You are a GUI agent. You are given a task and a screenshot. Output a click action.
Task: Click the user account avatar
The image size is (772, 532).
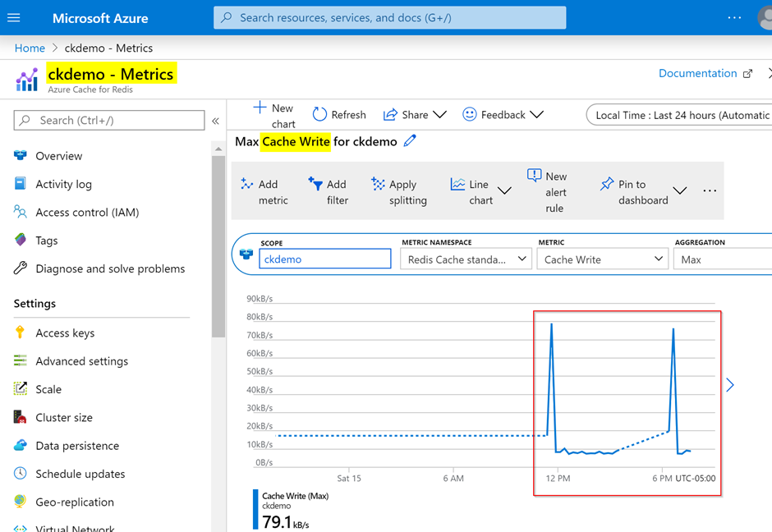pos(765,18)
